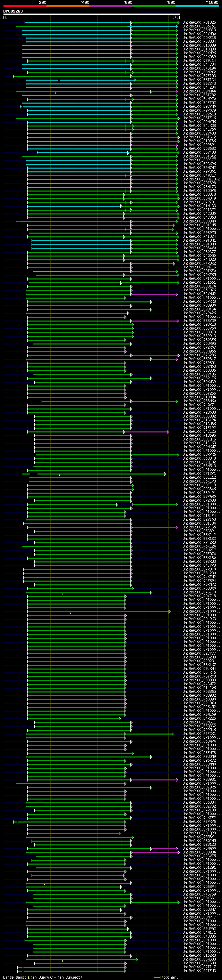Select the UniRef100_P38981 entry

(x=199, y=779)
